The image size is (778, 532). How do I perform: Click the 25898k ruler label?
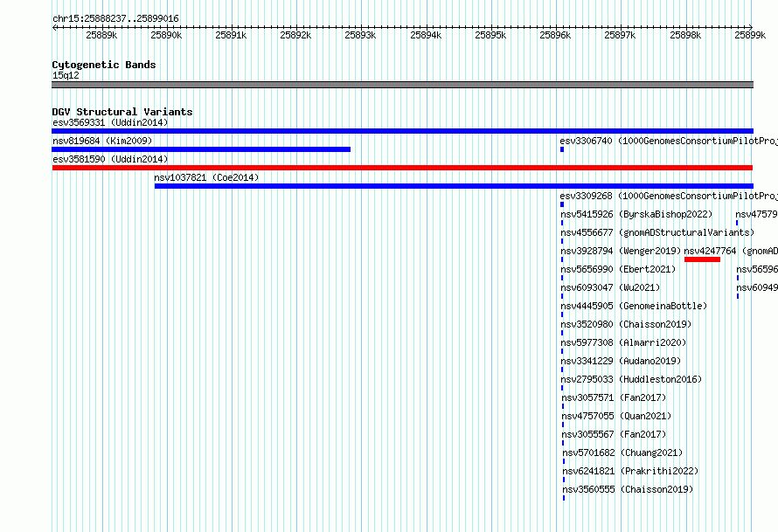pyautogui.click(x=685, y=35)
